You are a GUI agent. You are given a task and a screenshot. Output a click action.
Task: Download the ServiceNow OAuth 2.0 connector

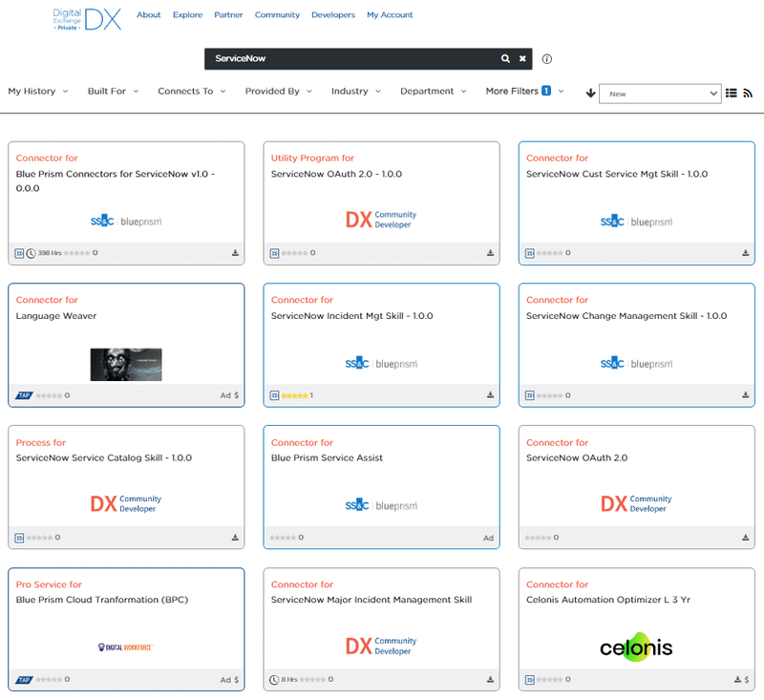[x=746, y=538]
